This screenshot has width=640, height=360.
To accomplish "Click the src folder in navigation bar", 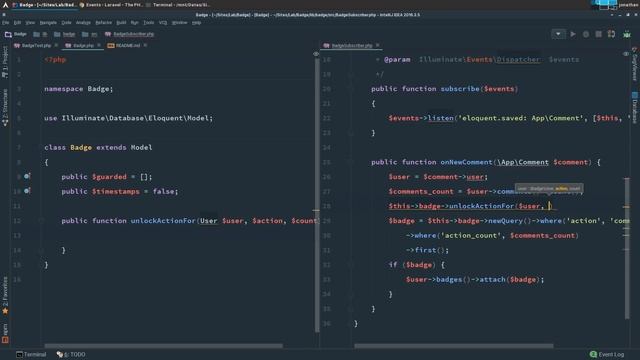I will point(89,34).
